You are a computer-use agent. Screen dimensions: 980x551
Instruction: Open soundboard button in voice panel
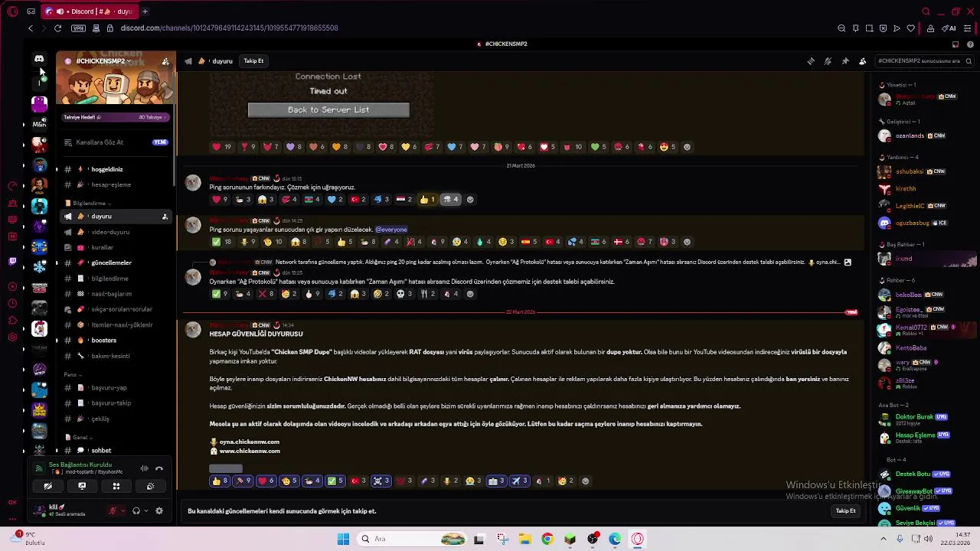click(150, 486)
